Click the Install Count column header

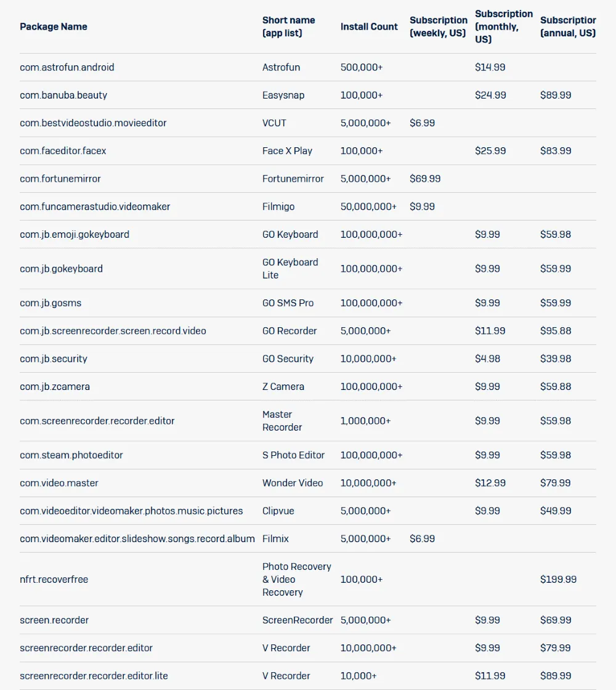pyautogui.click(x=369, y=26)
